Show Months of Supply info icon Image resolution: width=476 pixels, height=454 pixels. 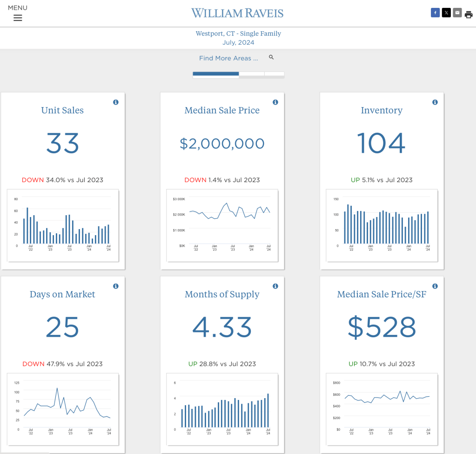[275, 286]
